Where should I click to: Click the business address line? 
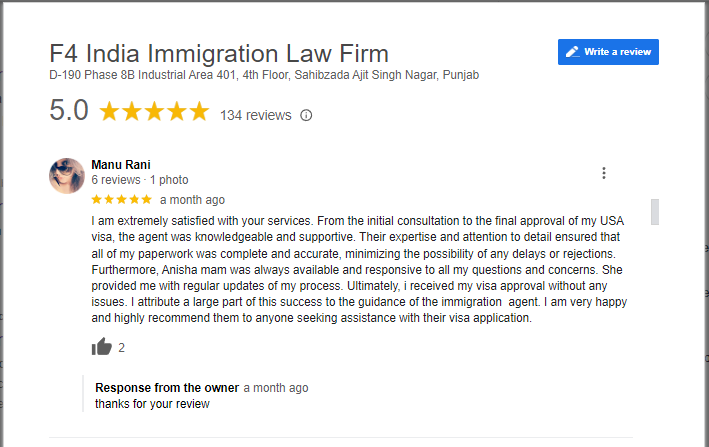click(264, 75)
